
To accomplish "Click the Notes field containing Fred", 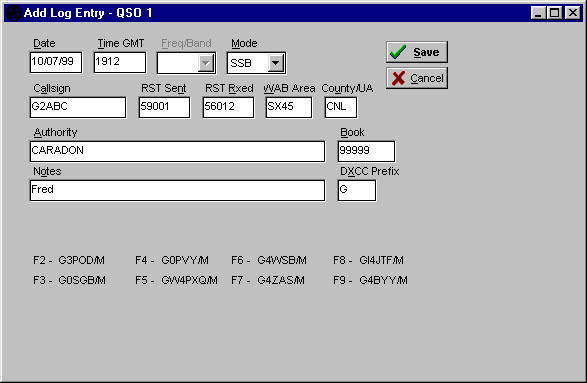I will point(177,191).
